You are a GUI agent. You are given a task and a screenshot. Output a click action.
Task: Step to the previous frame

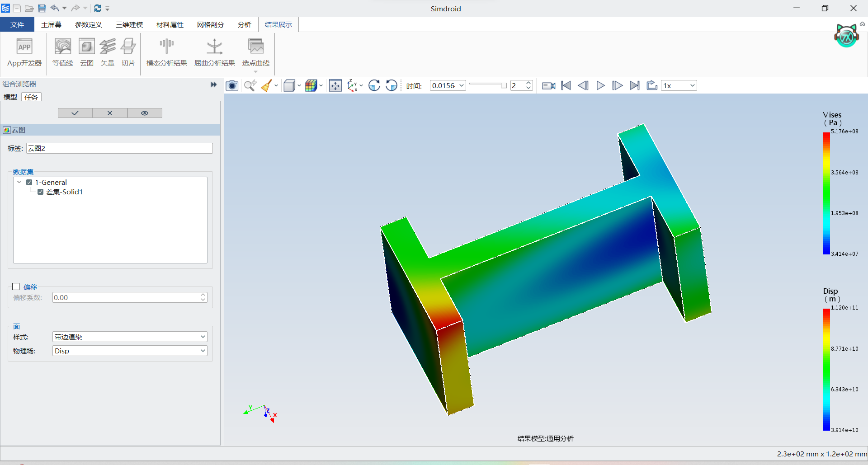583,85
